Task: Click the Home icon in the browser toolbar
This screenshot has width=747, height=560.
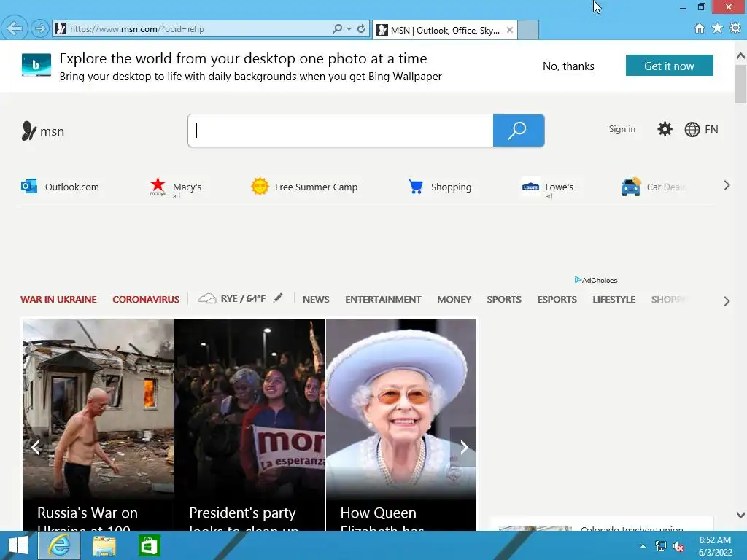Action: 700,28
